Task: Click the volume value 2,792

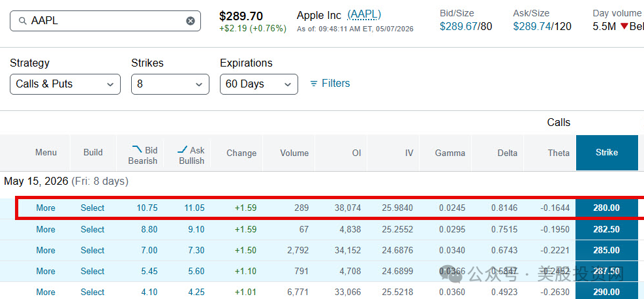Action: pos(298,250)
